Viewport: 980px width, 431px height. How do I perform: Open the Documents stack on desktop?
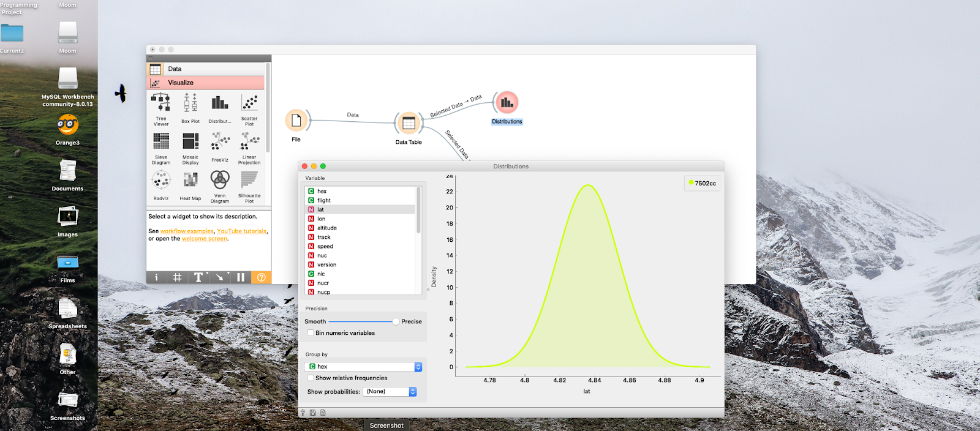(x=67, y=171)
